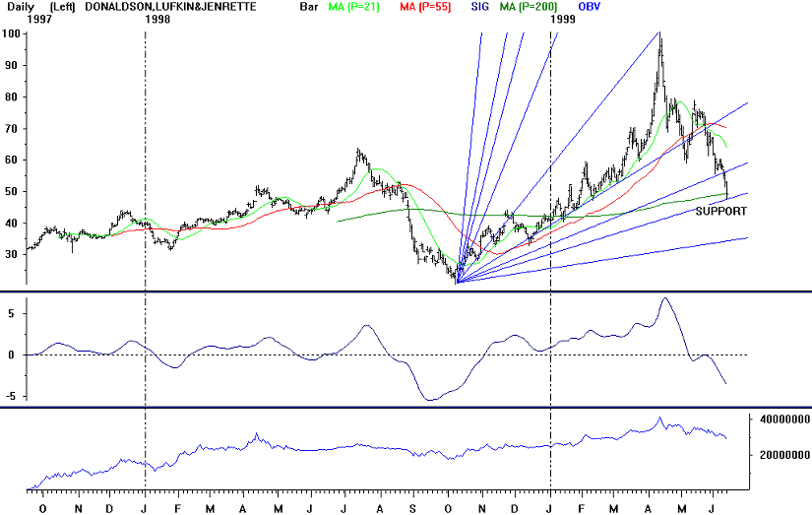
Task: Click the 100 price axis value
Action: click(11, 33)
